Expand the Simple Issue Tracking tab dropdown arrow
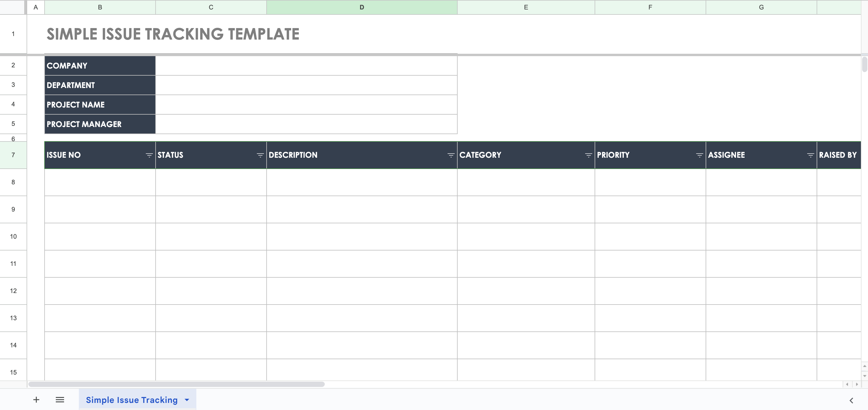Screen dimensions: 868x410 [187, 400]
